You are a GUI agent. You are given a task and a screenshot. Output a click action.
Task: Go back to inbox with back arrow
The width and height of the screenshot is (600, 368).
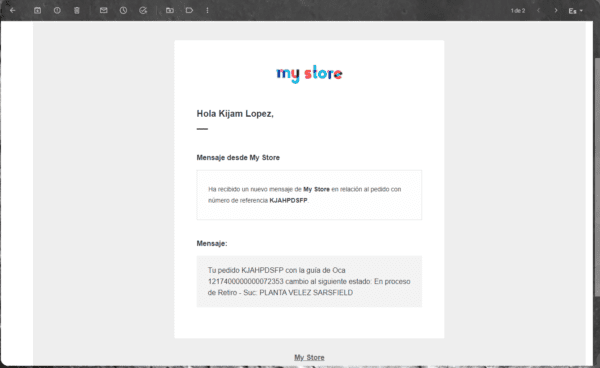pos(12,10)
